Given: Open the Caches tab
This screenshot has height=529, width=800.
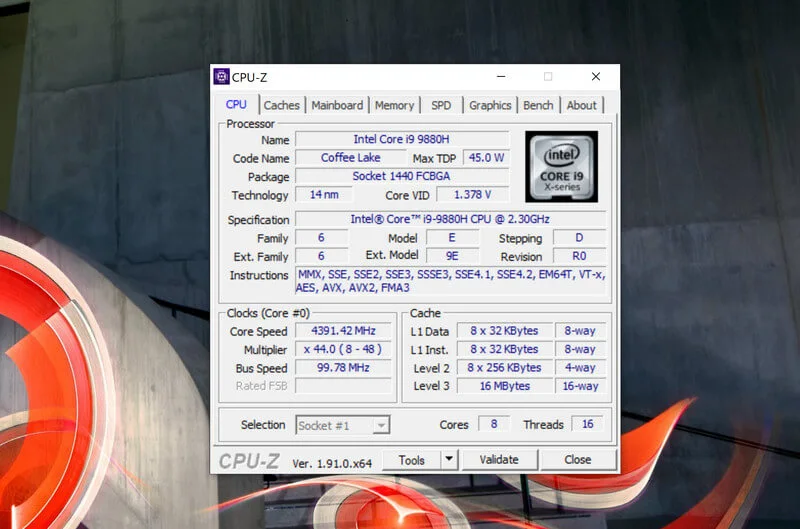Looking at the screenshot, I should pyautogui.click(x=282, y=105).
